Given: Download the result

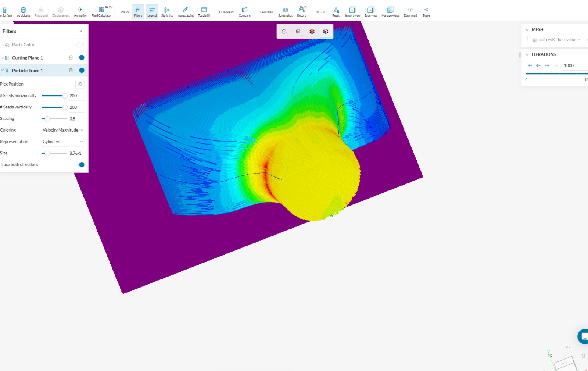Looking at the screenshot, I should point(410,12).
